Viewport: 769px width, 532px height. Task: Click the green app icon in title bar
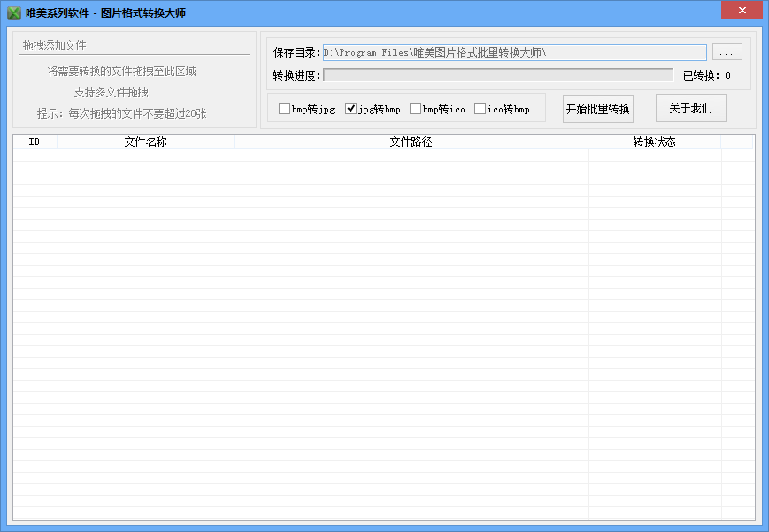[15, 11]
